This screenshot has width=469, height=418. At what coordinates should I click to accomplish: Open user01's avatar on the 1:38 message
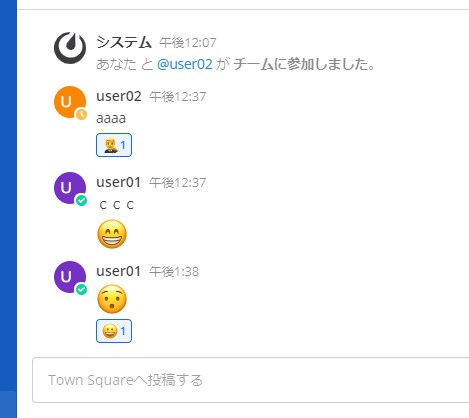coord(70,277)
